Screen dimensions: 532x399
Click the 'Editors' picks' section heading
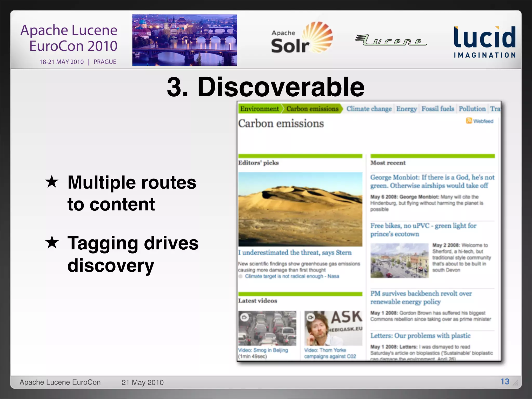pos(258,163)
